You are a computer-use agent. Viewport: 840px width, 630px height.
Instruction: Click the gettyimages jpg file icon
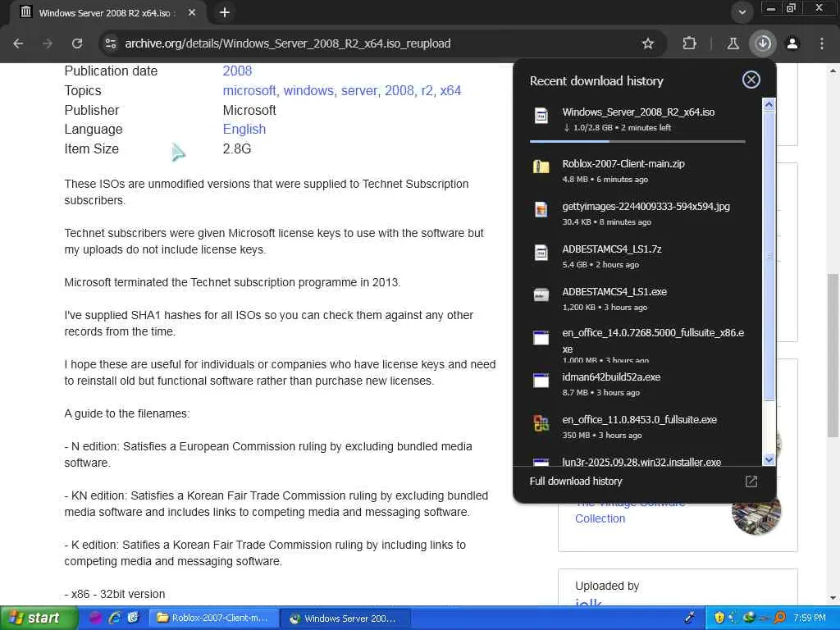pos(541,209)
